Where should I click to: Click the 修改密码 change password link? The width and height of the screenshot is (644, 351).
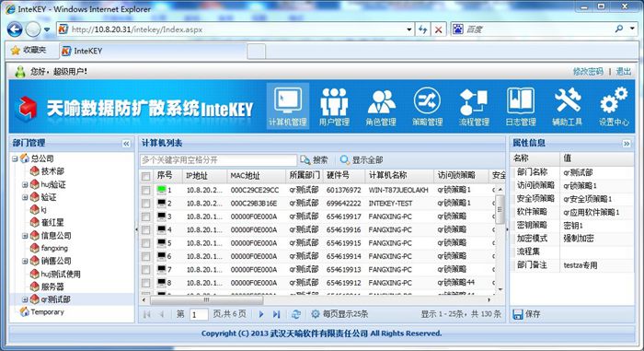coord(588,72)
